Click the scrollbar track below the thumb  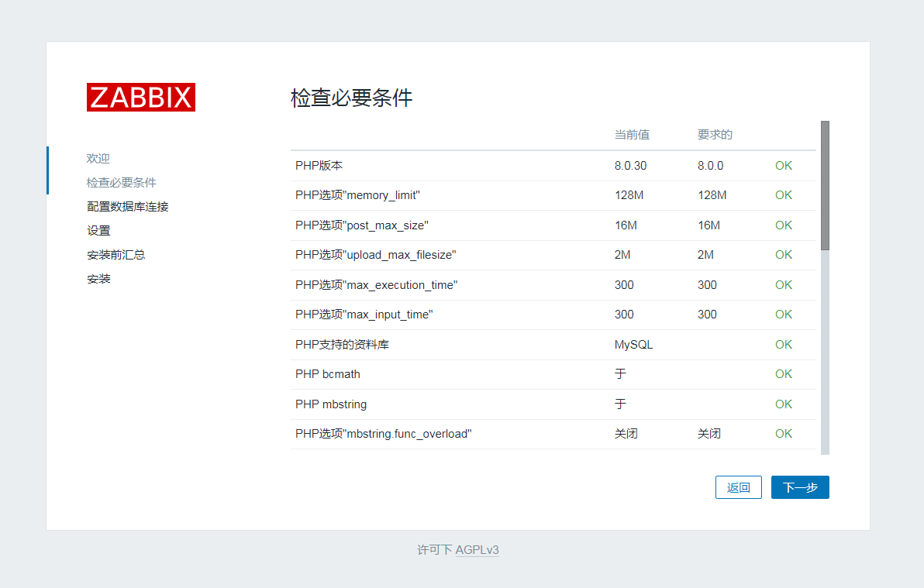[825, 352]
